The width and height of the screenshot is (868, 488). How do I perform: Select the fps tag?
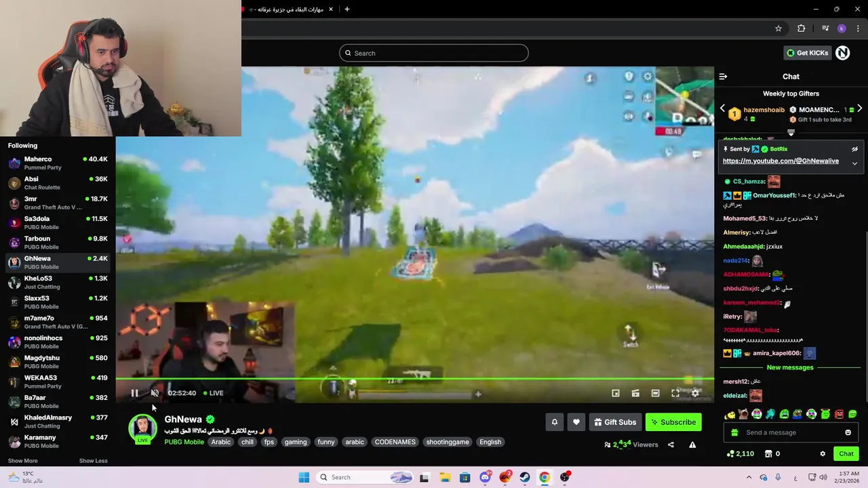coord(269,442)
